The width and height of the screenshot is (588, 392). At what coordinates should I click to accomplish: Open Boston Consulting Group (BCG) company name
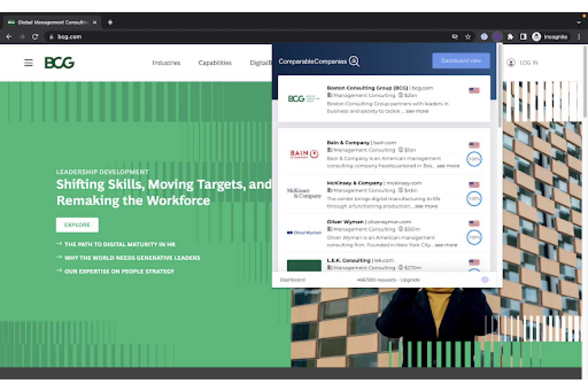click(x=367, y=88)
